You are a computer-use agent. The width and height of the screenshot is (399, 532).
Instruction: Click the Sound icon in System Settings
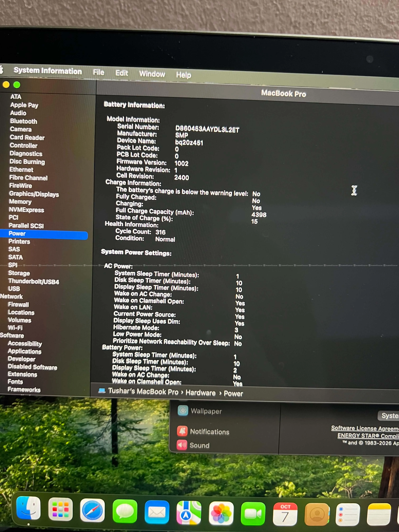pos(182,445)
